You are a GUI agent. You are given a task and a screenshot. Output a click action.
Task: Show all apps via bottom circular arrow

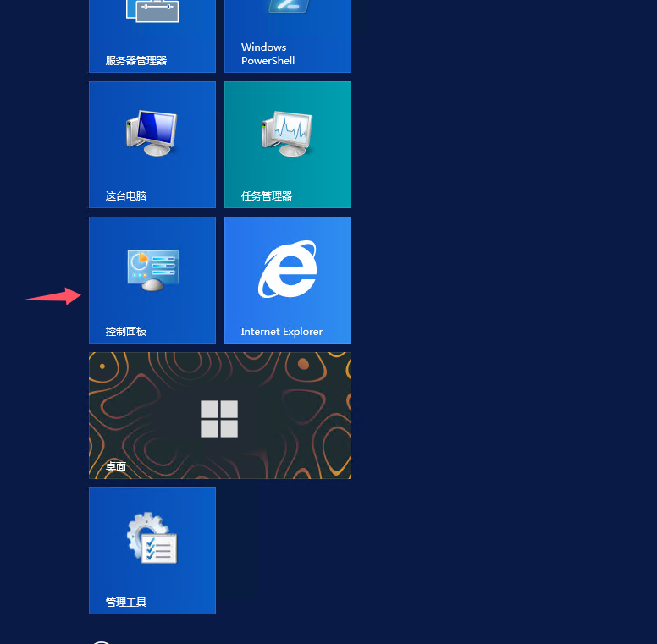point(101,641)
